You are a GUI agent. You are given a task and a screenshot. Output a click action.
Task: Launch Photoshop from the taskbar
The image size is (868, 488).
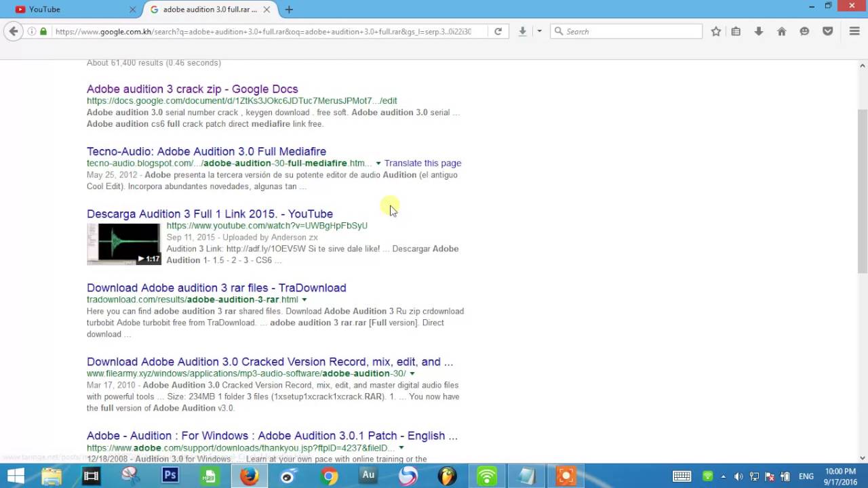click(170, 476)
